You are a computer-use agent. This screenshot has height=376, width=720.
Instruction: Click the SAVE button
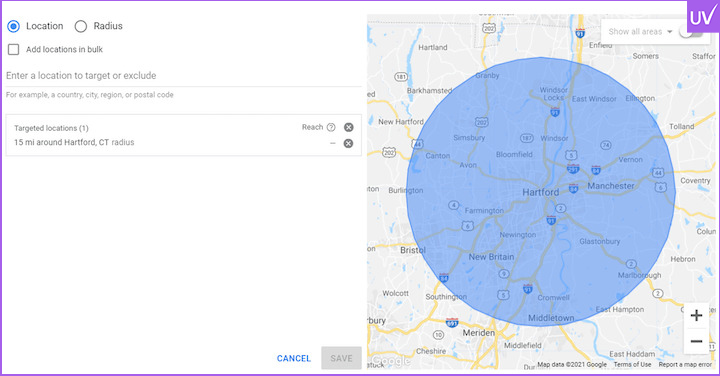point(341,358)
